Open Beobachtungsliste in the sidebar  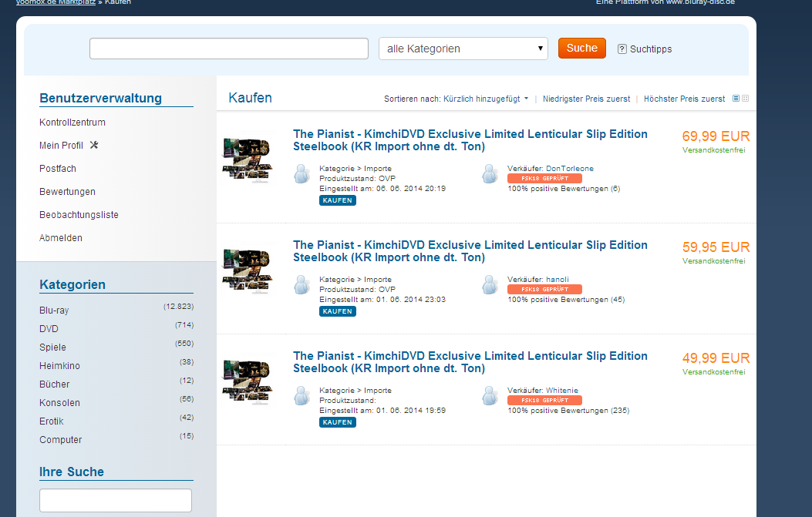(79, 215)
